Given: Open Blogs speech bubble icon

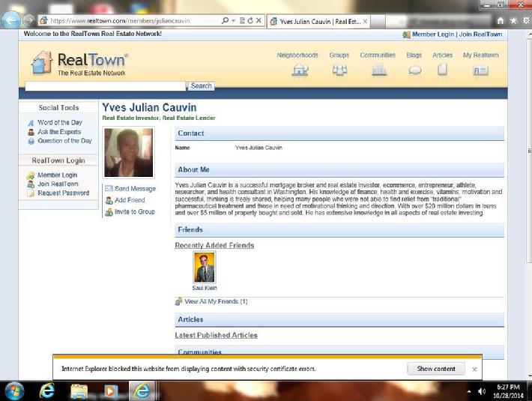Looking at the screenshot, I should [415, 70].
